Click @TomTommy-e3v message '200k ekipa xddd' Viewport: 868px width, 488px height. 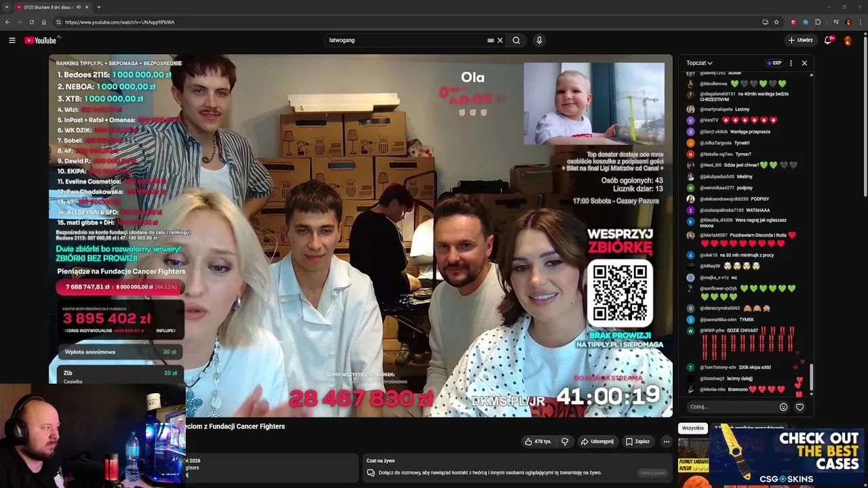point(755,367)
